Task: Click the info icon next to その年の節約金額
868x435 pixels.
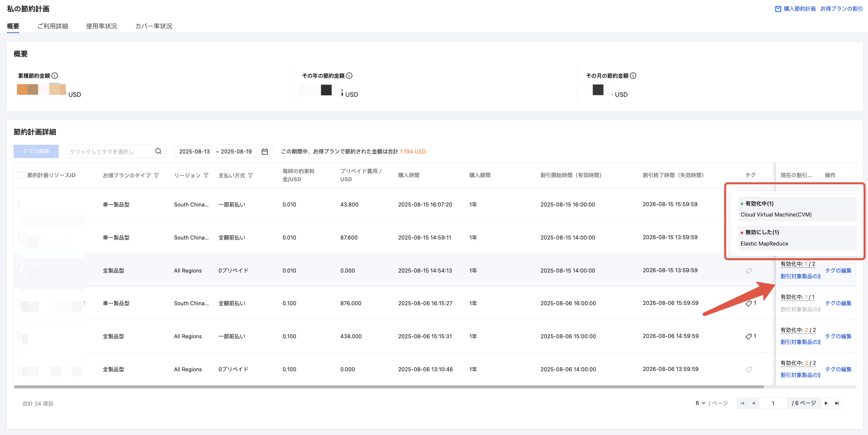Action: tap(349, 75)
